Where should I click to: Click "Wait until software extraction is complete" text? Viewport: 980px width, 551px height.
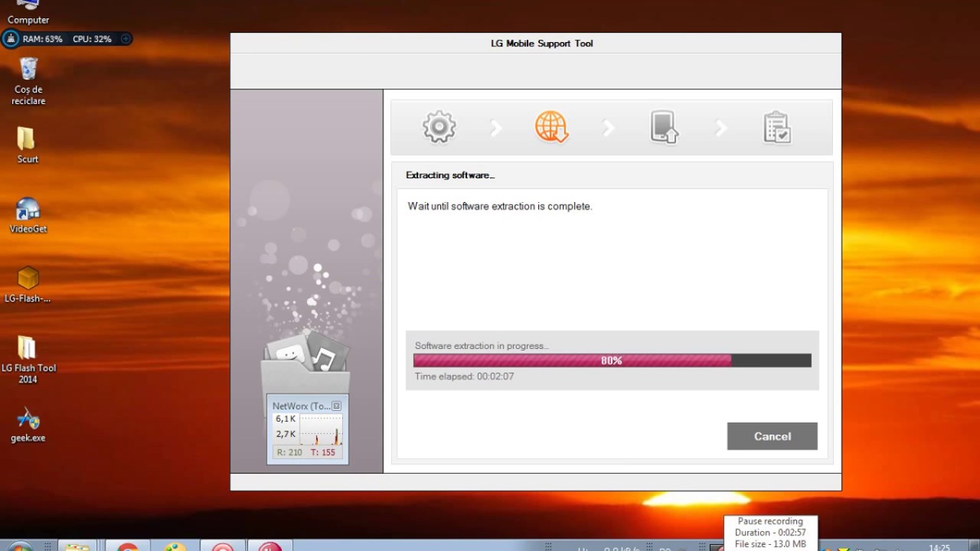(x=500, y=206)
